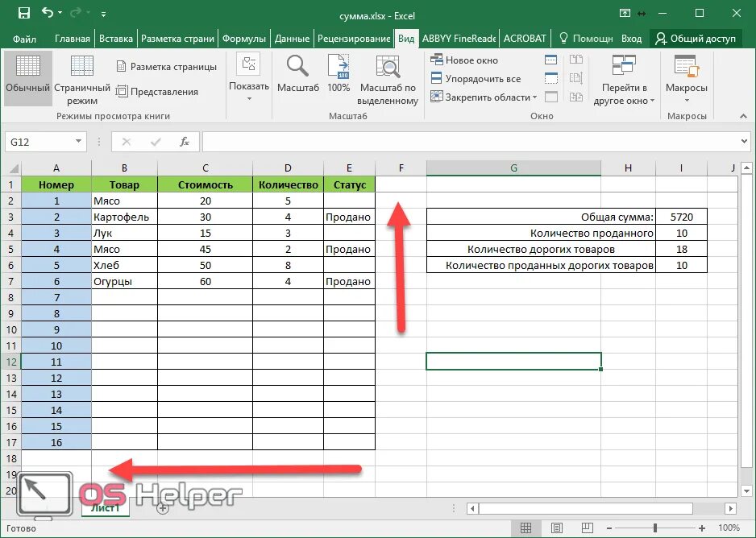Click the Помощник lightbulb search box
The image size is (756, 538).
pos(586,39)
